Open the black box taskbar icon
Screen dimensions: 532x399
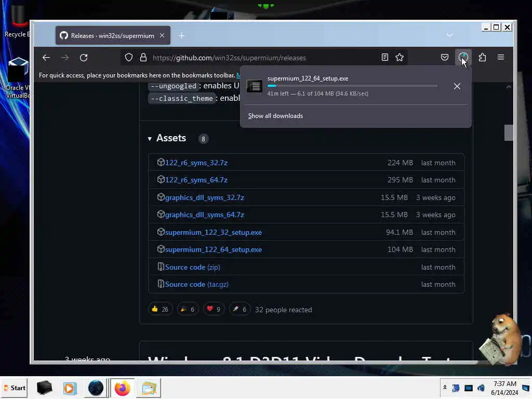tap(44, 388)
